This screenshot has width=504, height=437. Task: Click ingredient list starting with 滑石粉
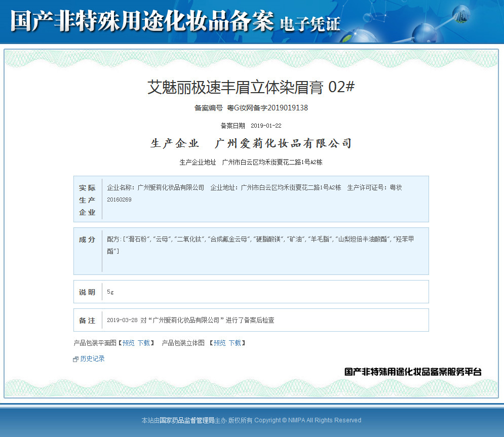point(260,245)
